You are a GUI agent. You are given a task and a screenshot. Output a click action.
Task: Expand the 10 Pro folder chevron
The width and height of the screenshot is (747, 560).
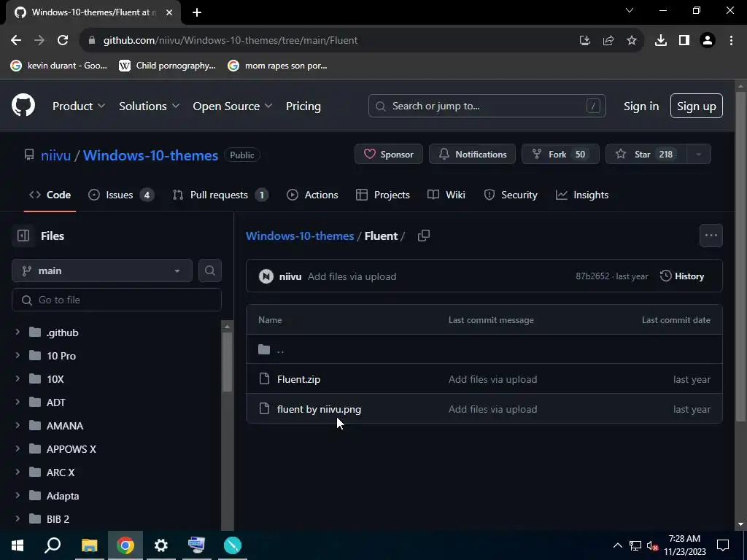(18, 355)
